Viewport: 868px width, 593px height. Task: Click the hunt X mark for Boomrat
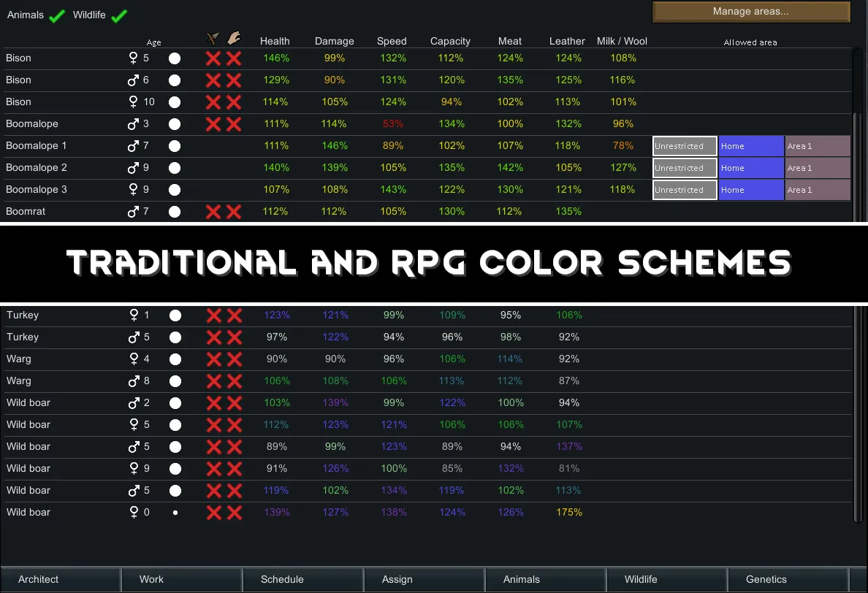pos(213,212)
